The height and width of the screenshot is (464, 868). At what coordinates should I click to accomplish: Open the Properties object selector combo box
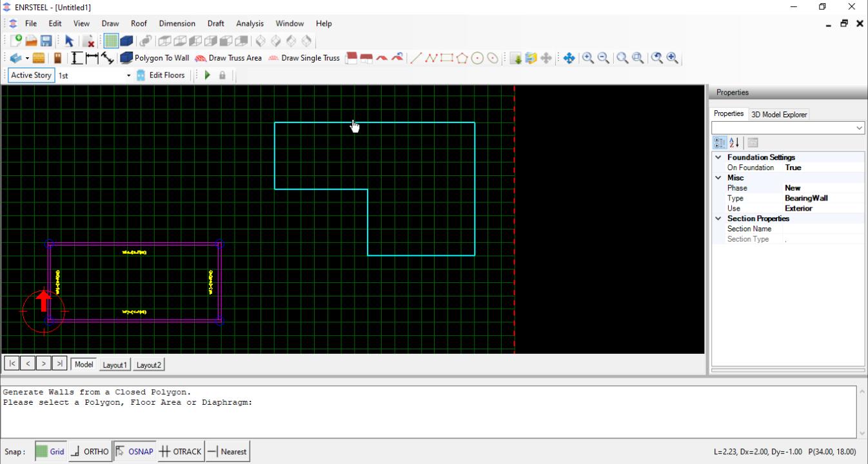tap(859, 128)
